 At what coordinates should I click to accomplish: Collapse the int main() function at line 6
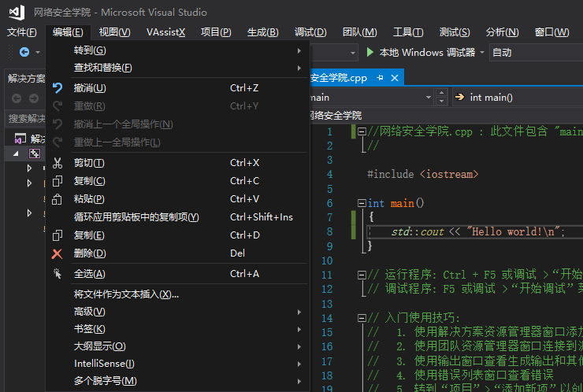click(362, 203)
